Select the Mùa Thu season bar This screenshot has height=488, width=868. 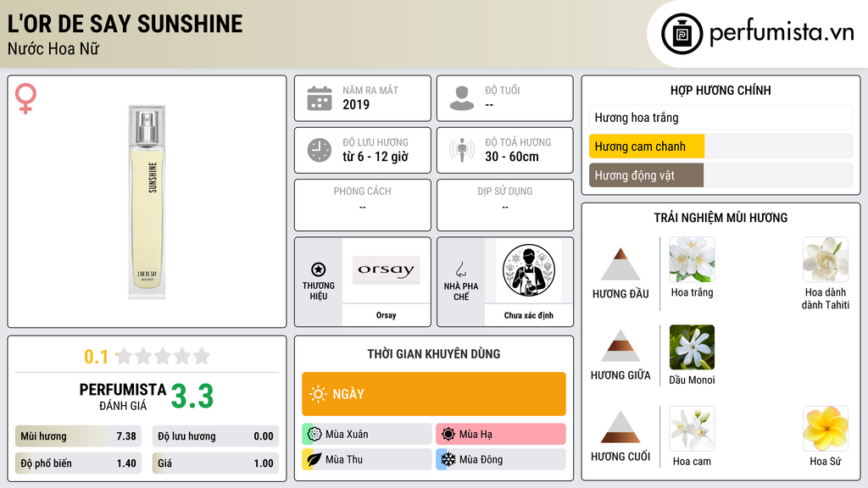tap(367, 459)
